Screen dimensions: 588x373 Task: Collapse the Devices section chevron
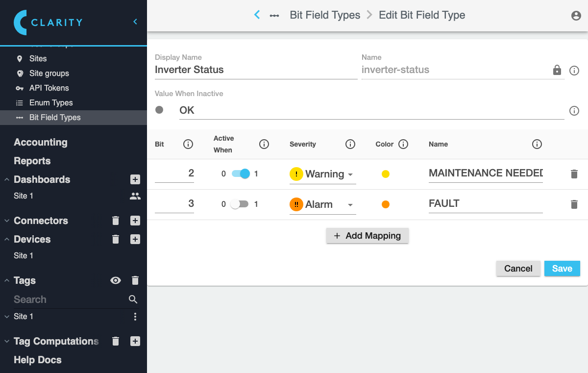click(7, 239)
